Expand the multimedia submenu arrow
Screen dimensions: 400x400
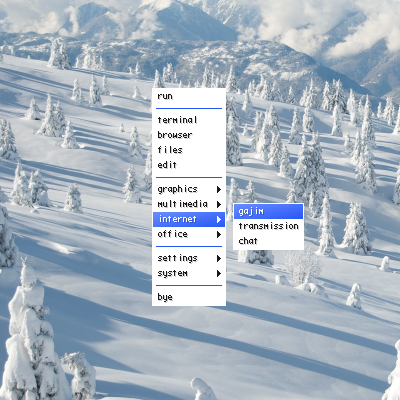(x=219, y=204)
